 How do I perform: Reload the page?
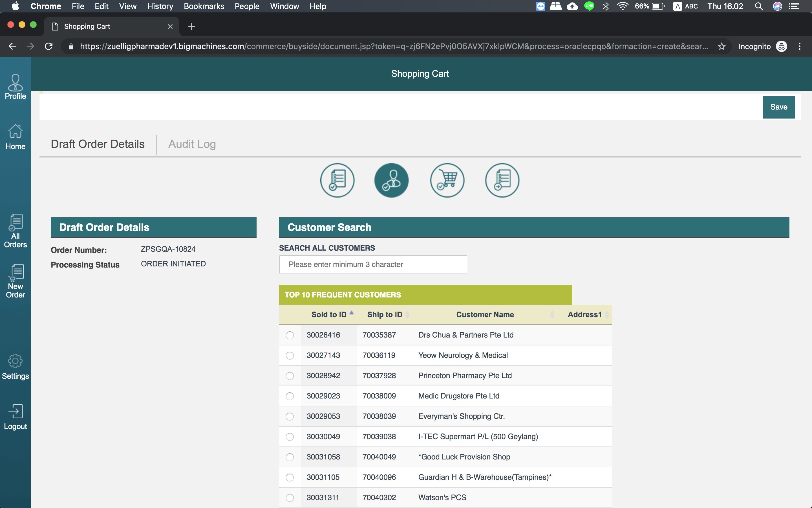[49, 46]
